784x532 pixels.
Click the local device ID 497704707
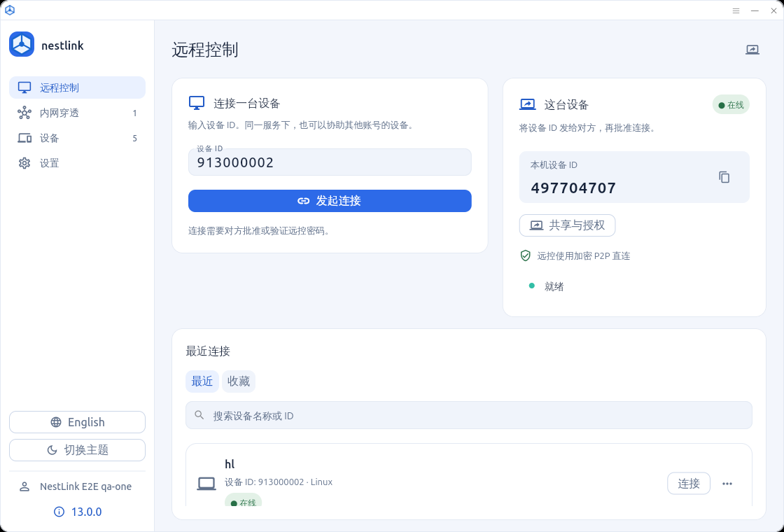click(573, 188)
